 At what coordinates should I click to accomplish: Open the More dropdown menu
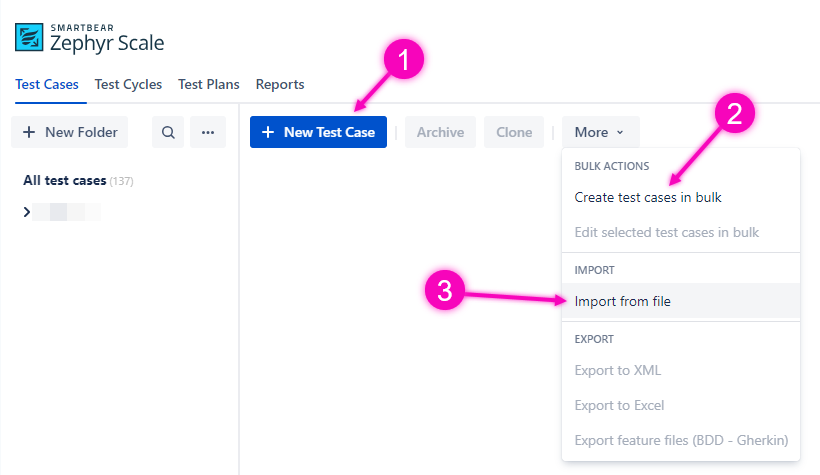[600, 132]
